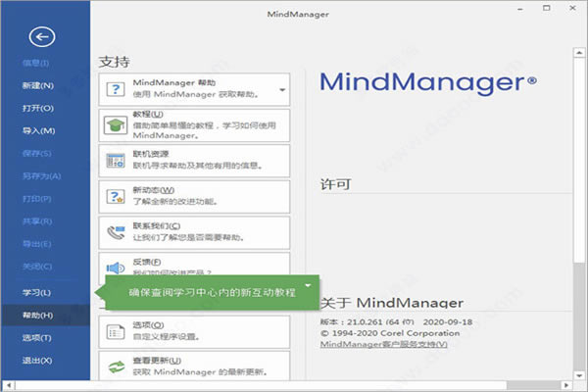Click the 选项(O) custom settings button

194,332
